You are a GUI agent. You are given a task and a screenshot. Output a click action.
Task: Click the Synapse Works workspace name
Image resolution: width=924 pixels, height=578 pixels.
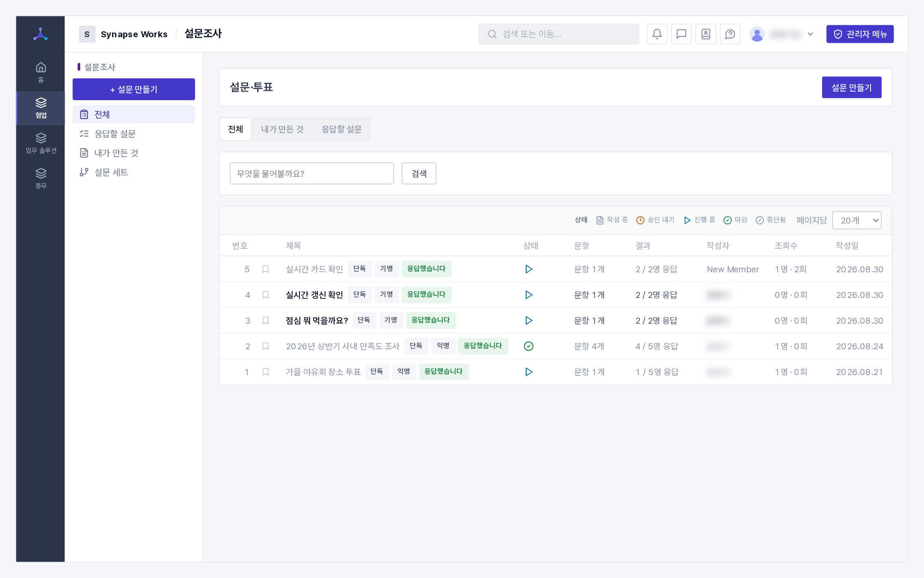(134, 34)
